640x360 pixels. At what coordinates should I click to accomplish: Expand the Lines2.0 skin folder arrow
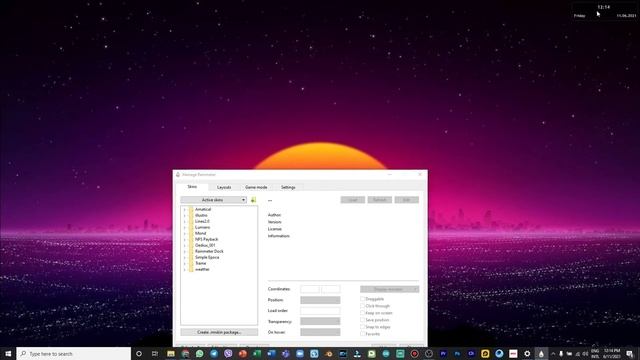pyautogui.click(x=184, y=221)
